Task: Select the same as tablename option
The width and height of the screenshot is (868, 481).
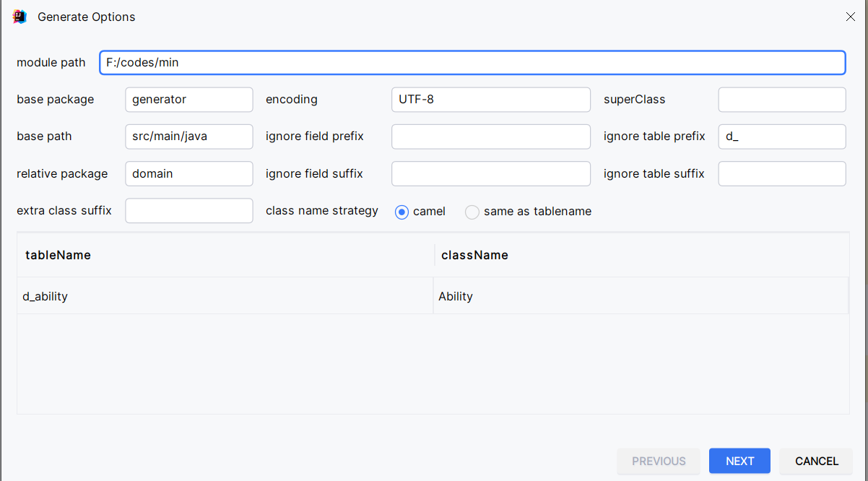Action: [x=472, y=212]
